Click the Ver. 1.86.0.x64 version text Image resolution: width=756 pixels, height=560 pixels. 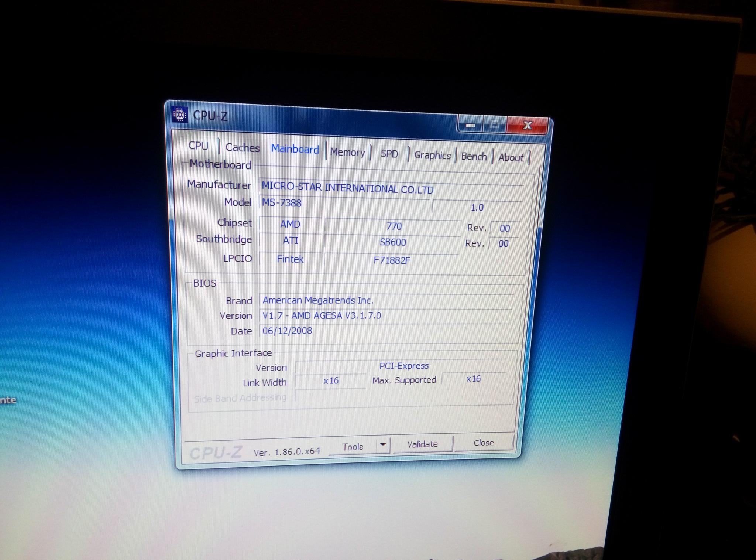(x=287, y=452)
